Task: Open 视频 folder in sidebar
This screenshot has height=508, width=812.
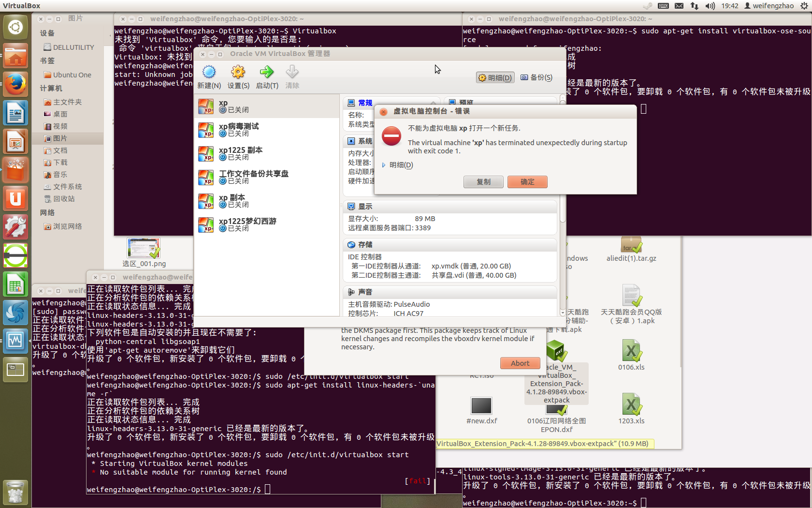Action: click(56, 126)
